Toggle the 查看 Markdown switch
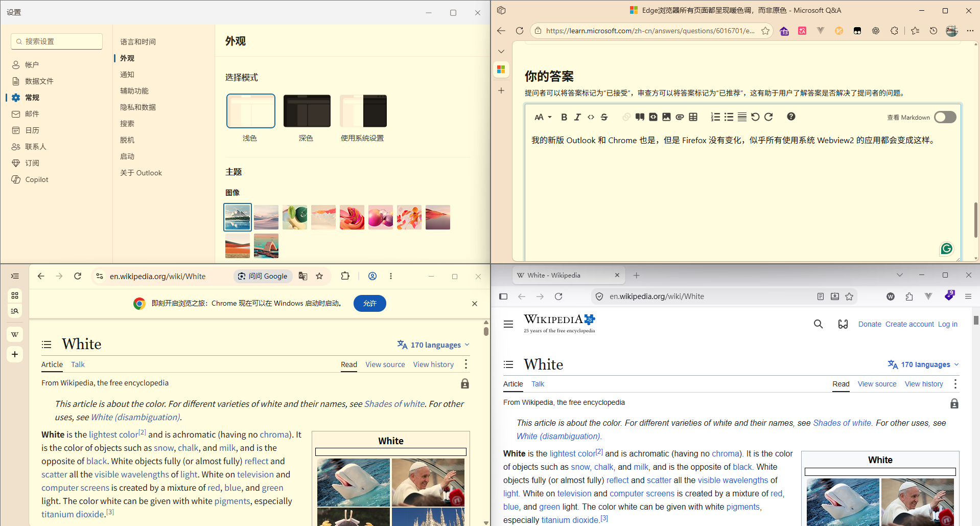 click(945, 117)
